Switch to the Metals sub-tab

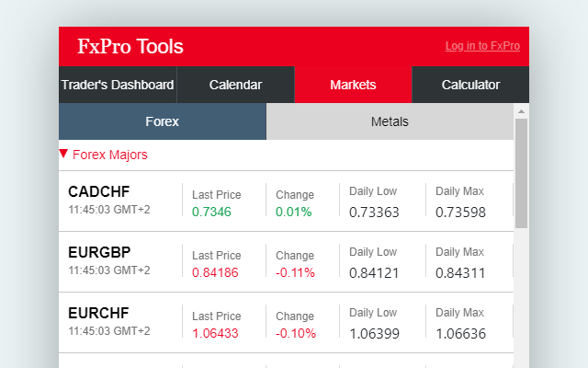coord(390,121)
